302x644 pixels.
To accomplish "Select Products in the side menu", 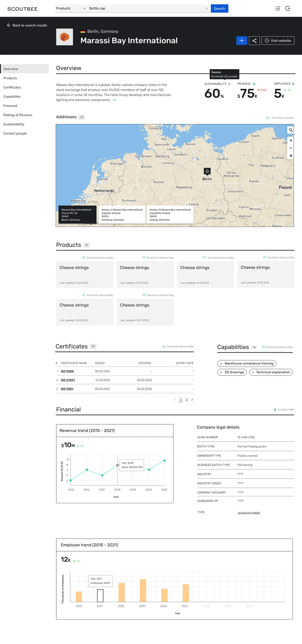I will point(10,78).
